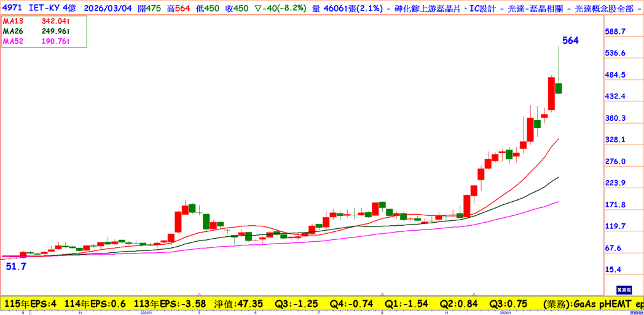Click the 4971 IET-KY stock title
The width and height of the screenshot is (644, 315).
click(x=33, y=7)
